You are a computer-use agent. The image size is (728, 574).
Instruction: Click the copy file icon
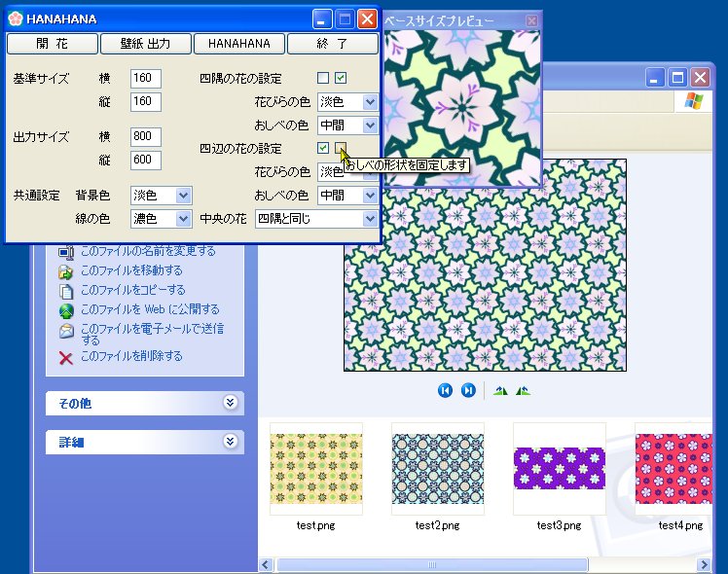[x=66, y=292]
